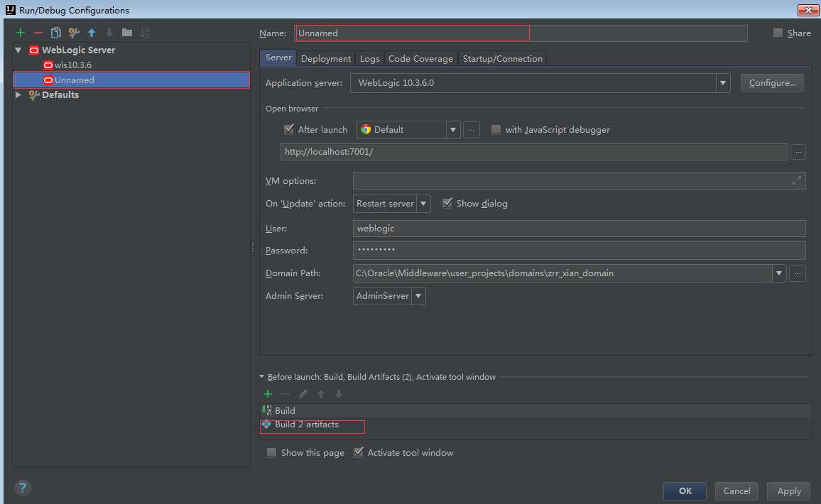Switch to the Startup/Connection tab
Viewport: 821px width, 504px height.
502,59
